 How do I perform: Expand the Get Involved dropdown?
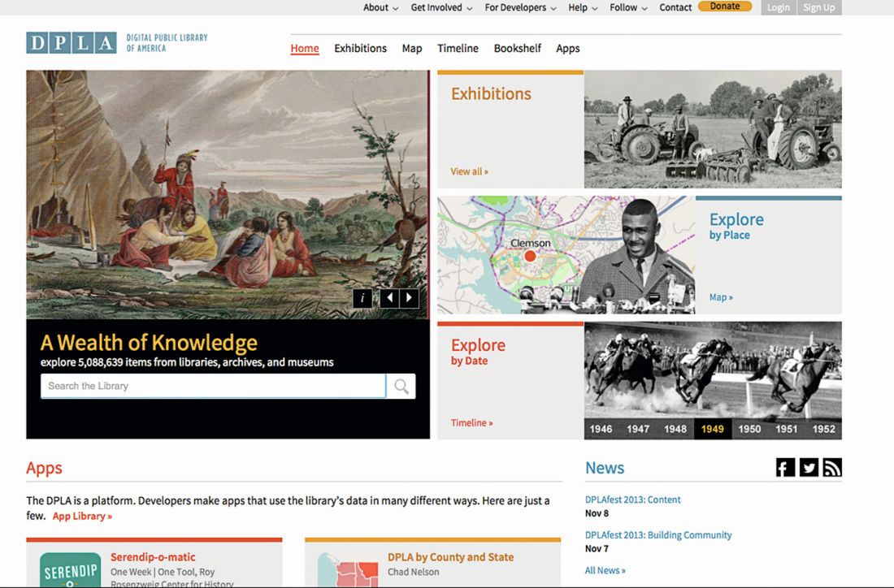[x=441, y=7]
